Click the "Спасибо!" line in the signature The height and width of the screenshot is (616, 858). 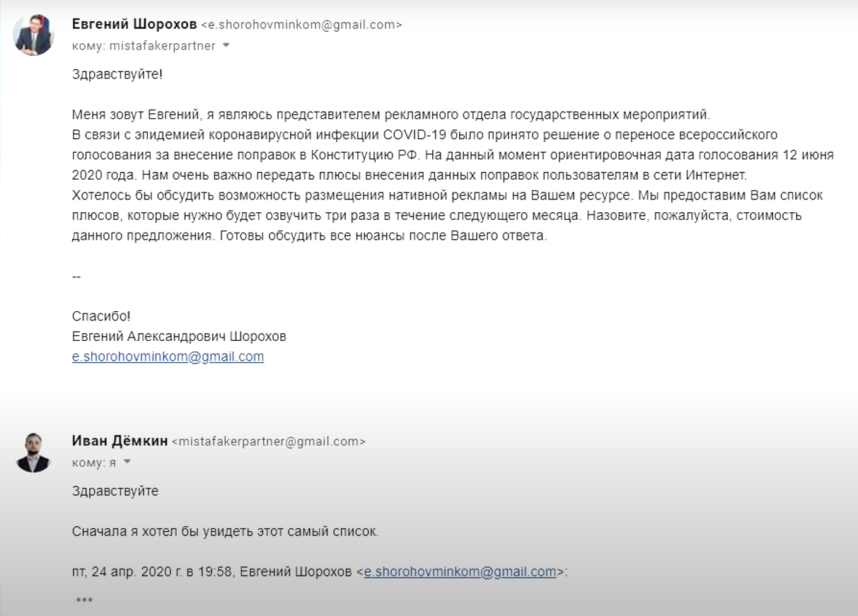tap(101, 316)
